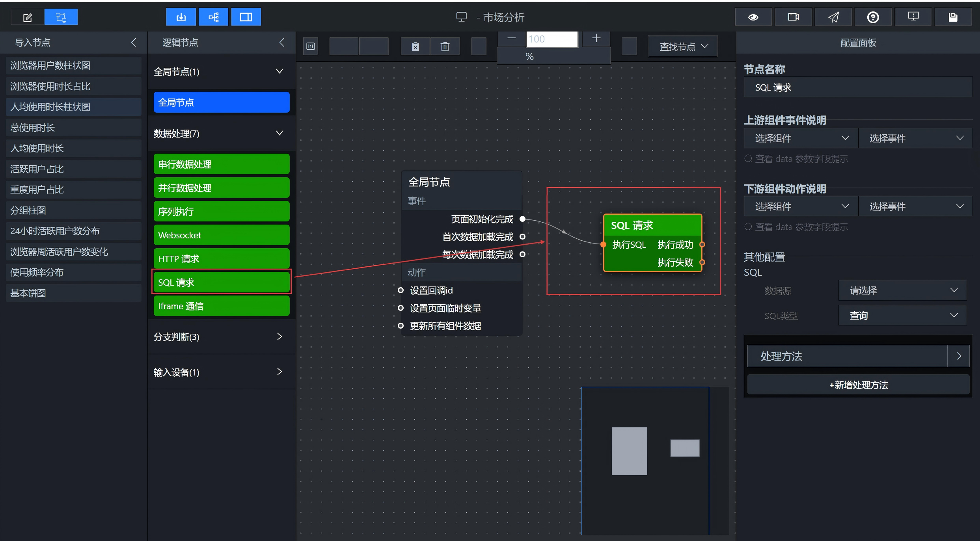Open downstream 选择事件 dropdown

pos(916,206)
